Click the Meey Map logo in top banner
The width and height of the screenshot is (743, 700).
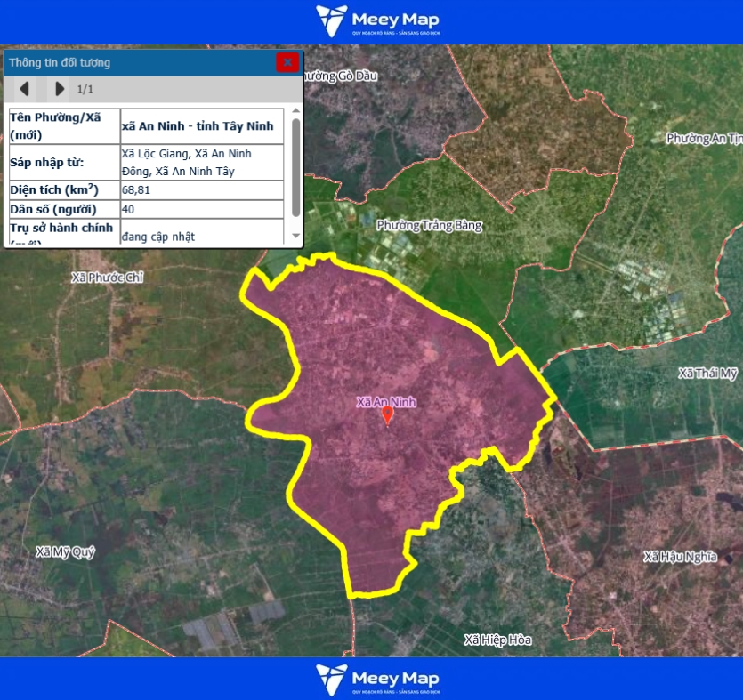(377, 21)
